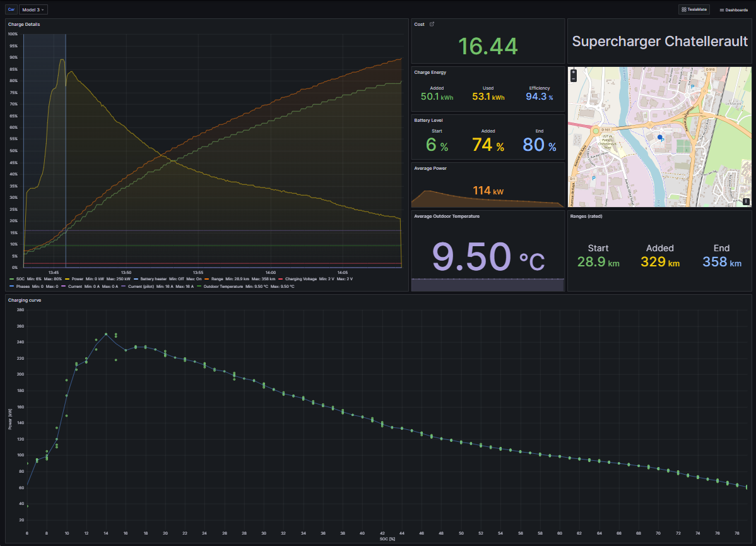
Task: Zoom out on the map
Action: point(573,79)
